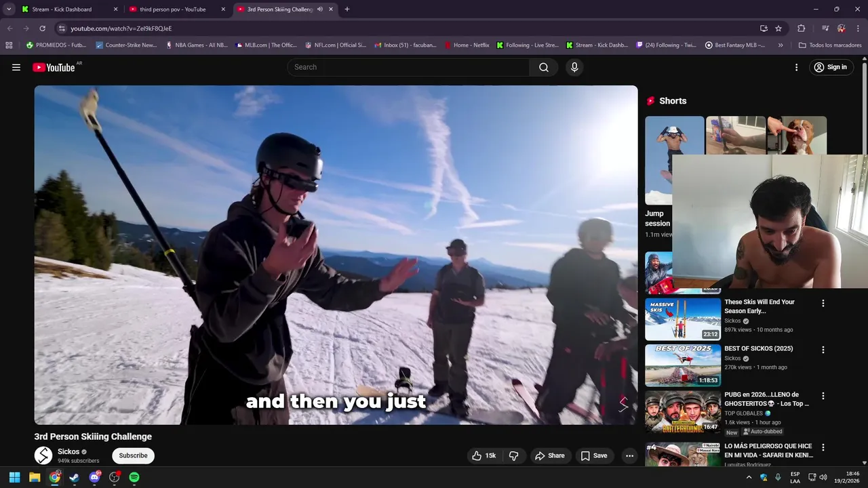Dislike the video
868x488 pixels.
coord(513,455)
